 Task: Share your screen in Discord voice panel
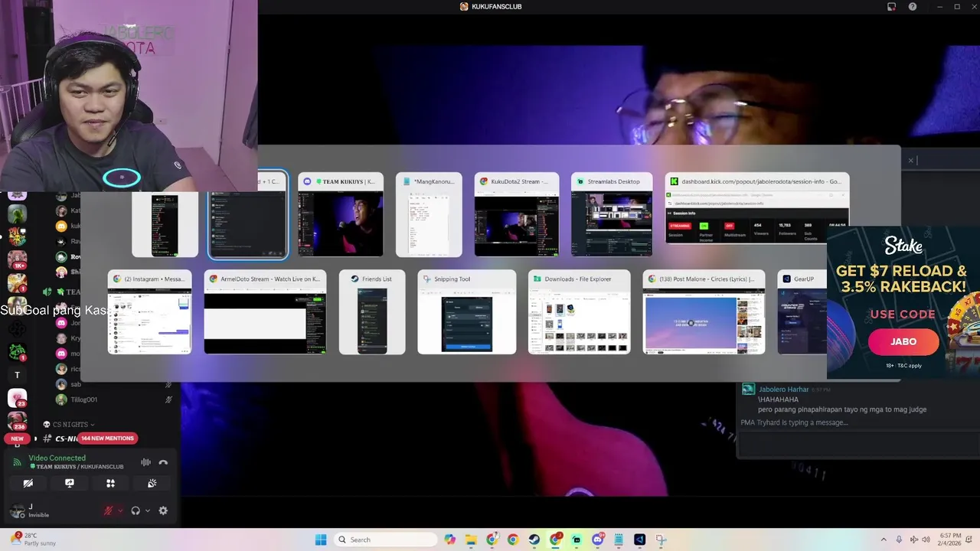tap(69, 483)
